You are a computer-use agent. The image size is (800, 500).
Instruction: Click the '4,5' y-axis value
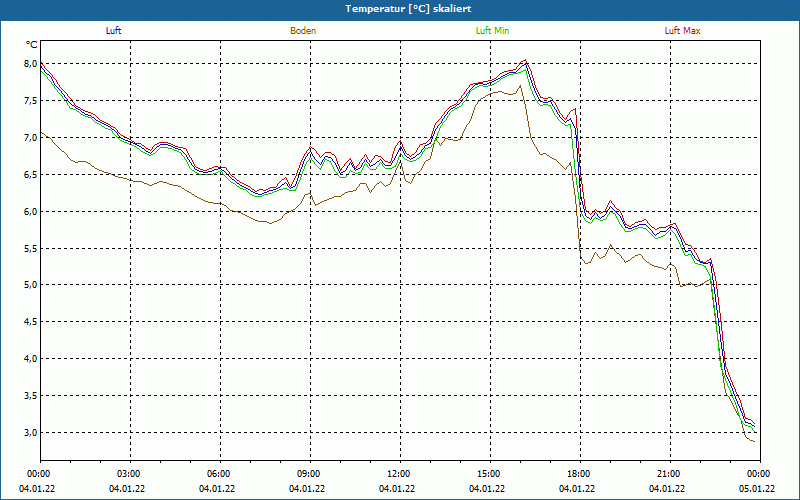click(31, 322)
